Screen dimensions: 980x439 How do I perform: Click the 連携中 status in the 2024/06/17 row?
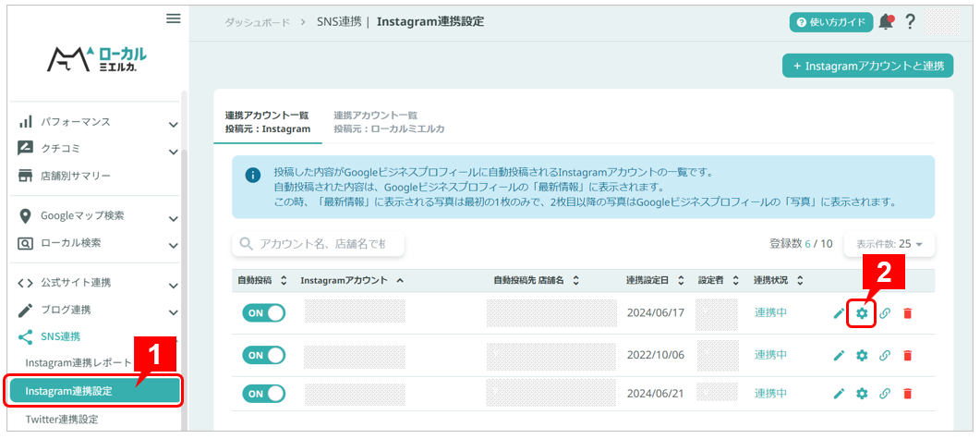pos(770,313)
